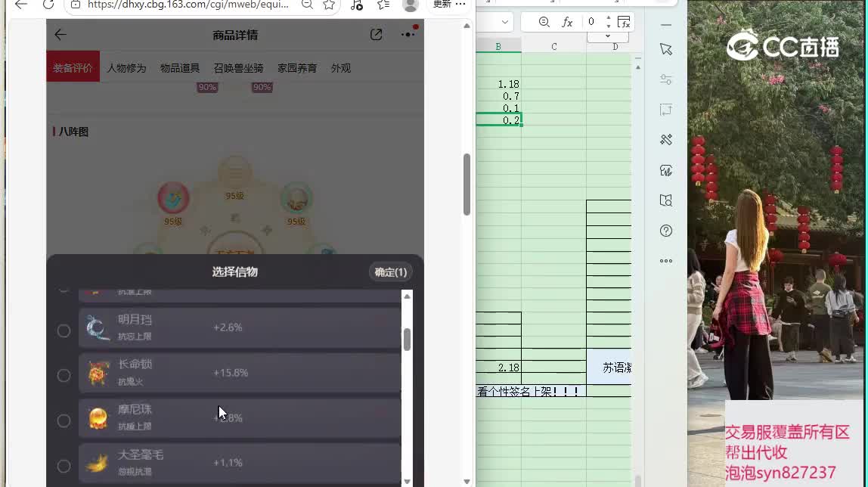The height and width of the screenshot is (487, 868).
Task: Open the browser profile avatar
Action: tap(411, 5)
